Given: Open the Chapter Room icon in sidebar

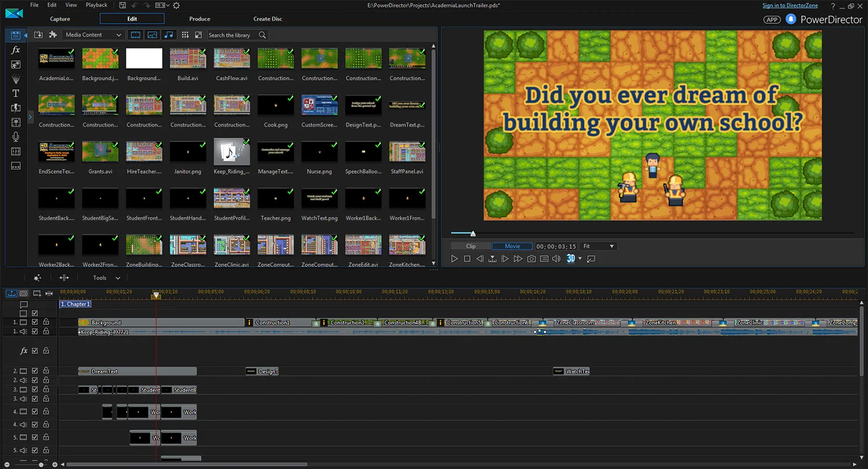Looking at the screenshot, I should pos(16,152).
